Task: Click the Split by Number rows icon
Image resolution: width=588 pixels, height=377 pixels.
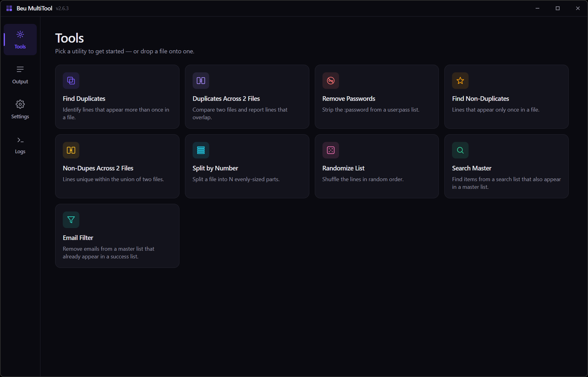Action: point(201,150)
